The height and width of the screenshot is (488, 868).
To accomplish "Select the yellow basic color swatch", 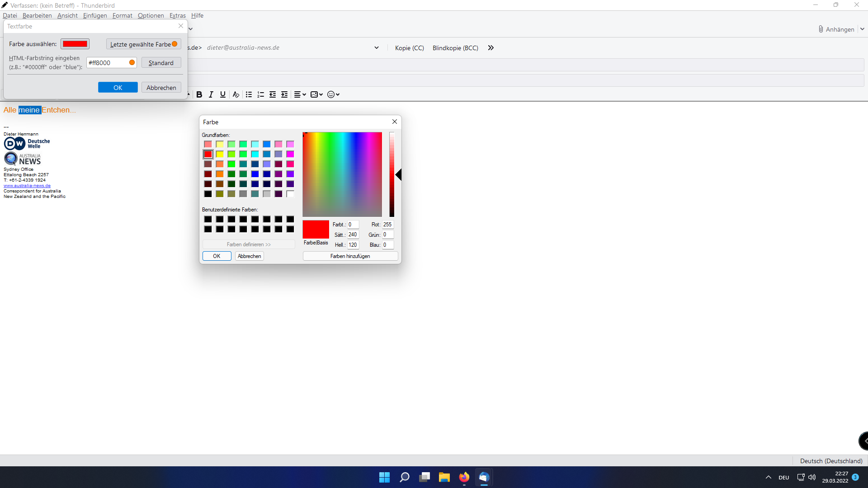I will tap(220, 154).
